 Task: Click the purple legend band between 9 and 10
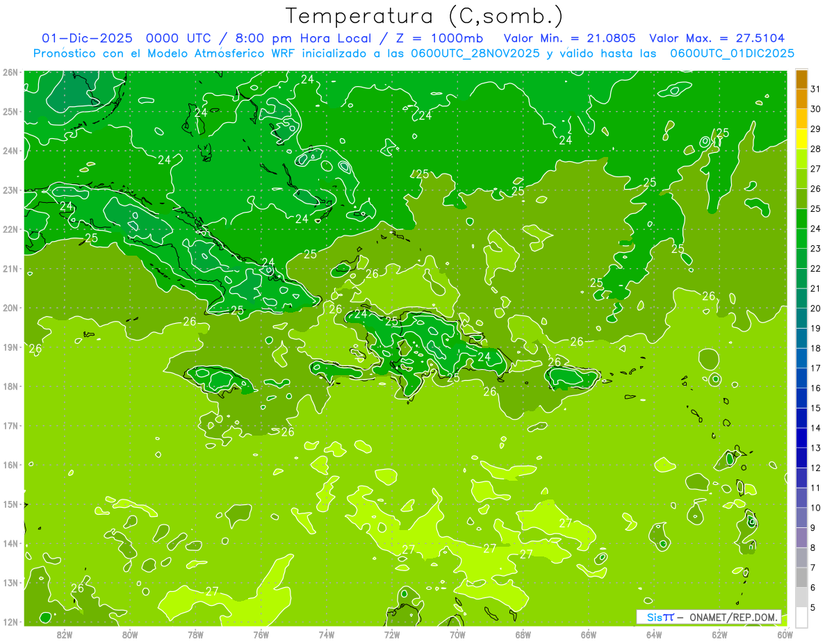click(x=801, y=518)
